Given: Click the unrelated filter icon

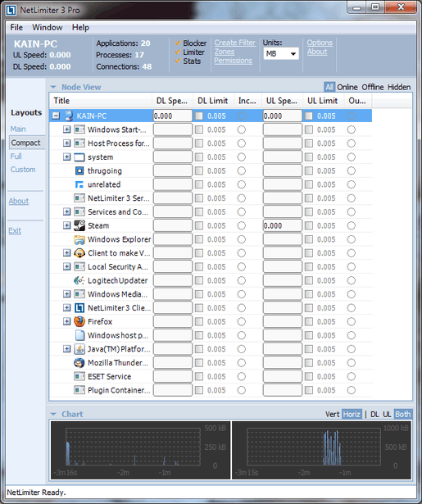Looking at the screenshot, I should pyautogui.click(x=79, y=184).
